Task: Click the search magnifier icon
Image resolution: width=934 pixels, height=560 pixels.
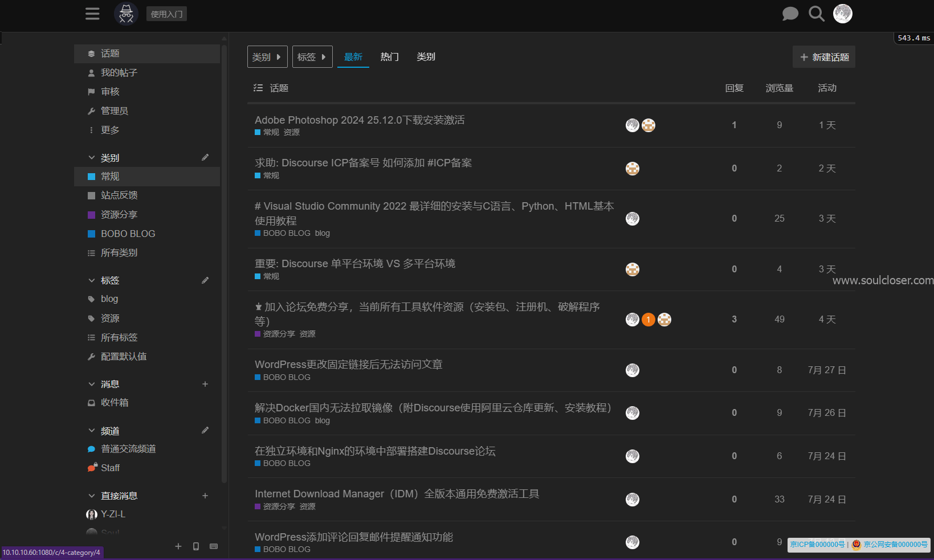Action: point(816,14)
